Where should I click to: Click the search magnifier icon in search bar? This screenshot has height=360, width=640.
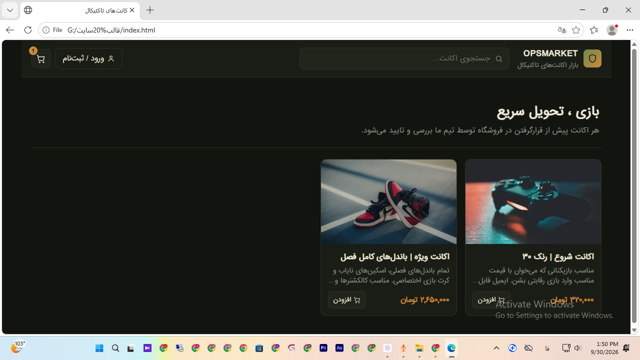499,59
